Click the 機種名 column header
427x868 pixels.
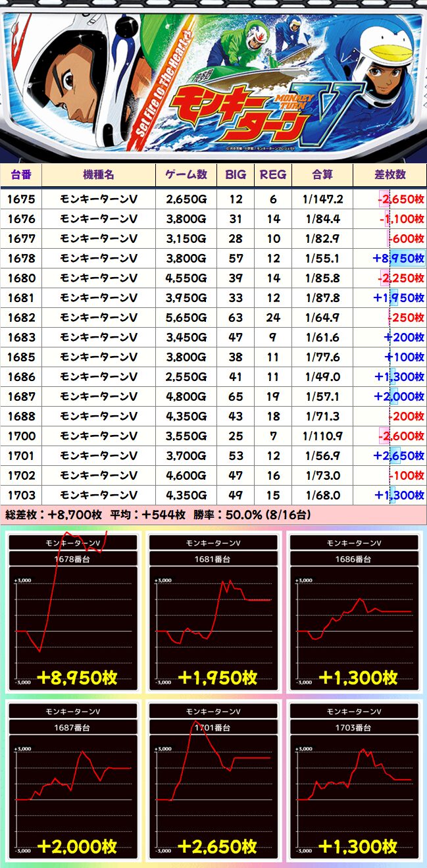99,174
